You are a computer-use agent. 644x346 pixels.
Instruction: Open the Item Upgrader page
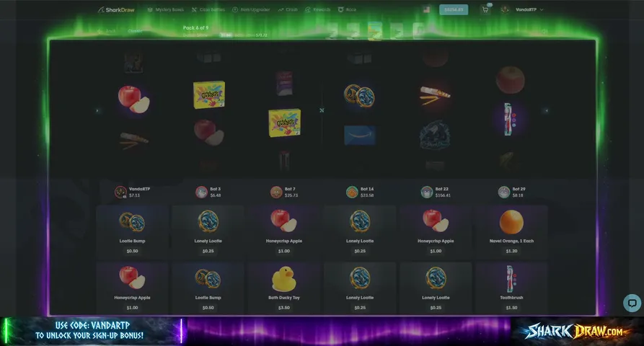tap(251, 9)
